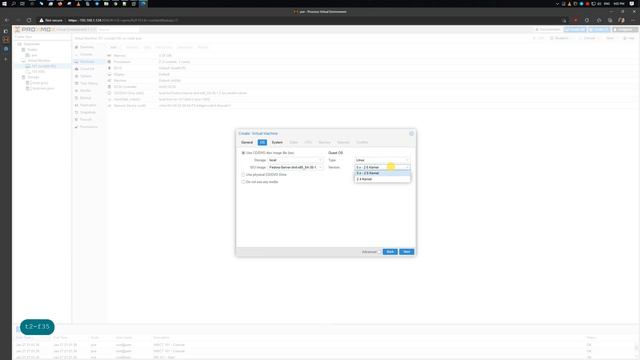Switch to the System tab

point(277,142)
